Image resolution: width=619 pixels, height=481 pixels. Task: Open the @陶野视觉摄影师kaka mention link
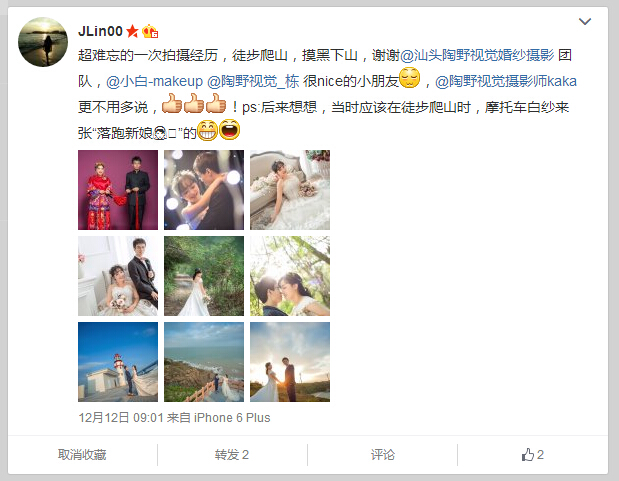pyautogui.click(x=506, y=81)
